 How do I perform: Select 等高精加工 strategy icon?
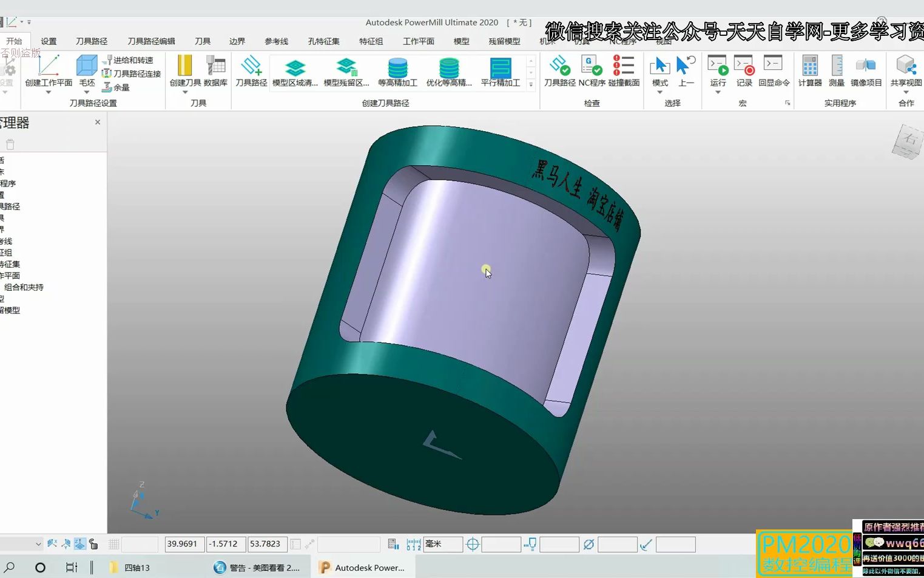[398, 67]
